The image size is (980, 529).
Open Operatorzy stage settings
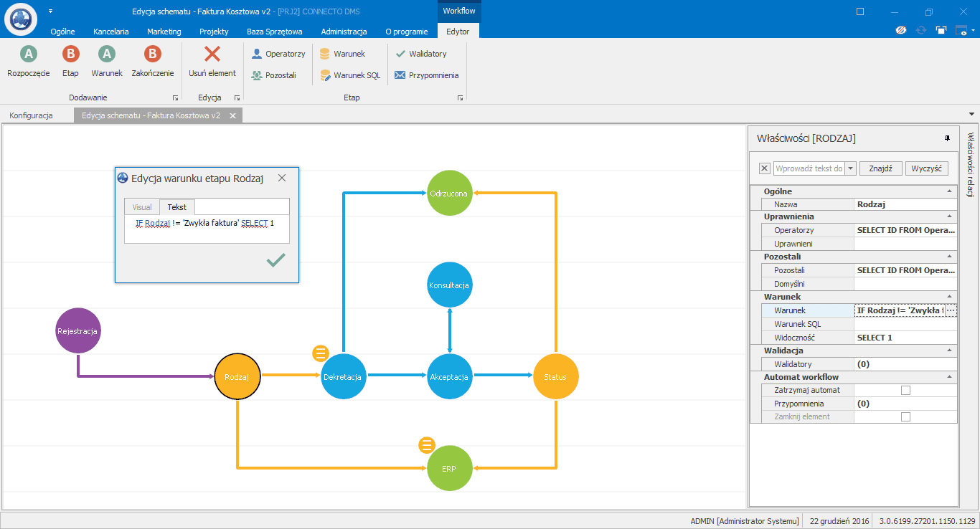tap(278, 54)
